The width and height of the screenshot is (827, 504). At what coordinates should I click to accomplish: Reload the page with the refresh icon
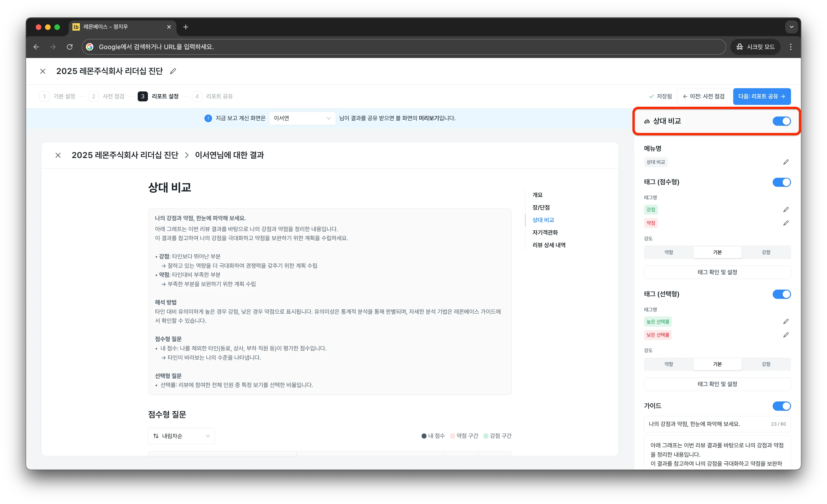click(x=70, y=47)
